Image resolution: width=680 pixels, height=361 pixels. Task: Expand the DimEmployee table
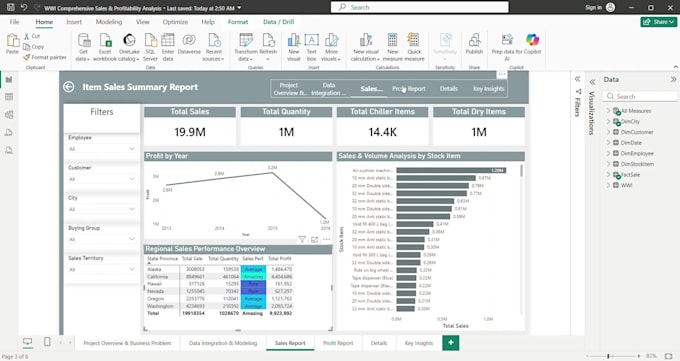(608, 153)
